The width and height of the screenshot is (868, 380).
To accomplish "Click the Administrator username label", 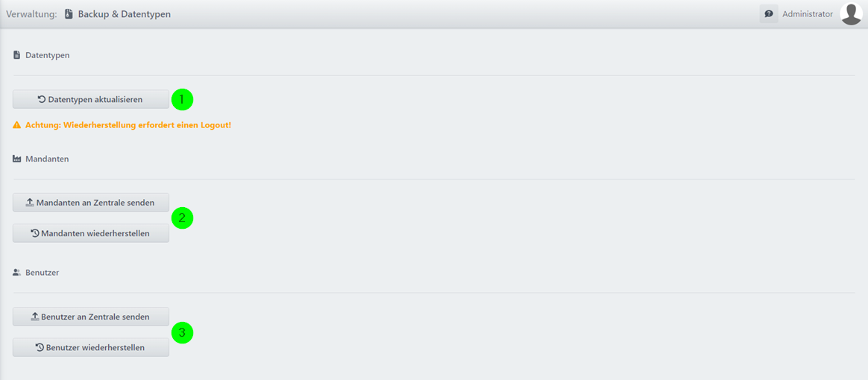I will [x=807, y=14].
